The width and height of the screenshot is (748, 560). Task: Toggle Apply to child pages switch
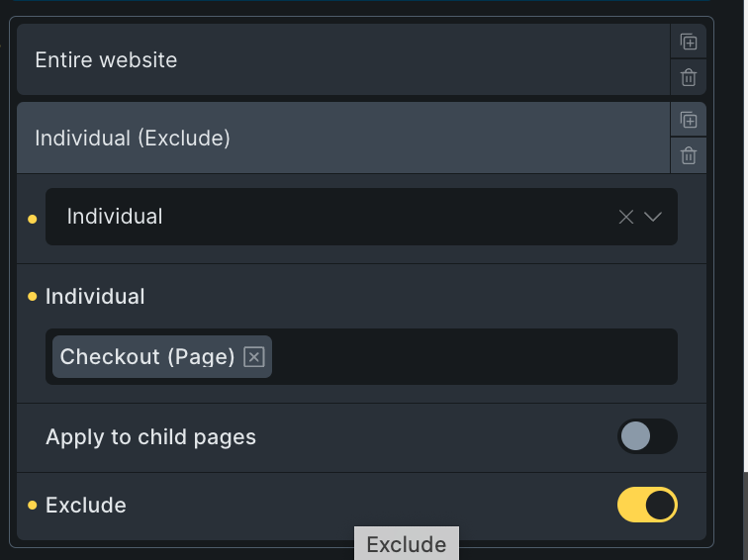[x=647, y=436]
